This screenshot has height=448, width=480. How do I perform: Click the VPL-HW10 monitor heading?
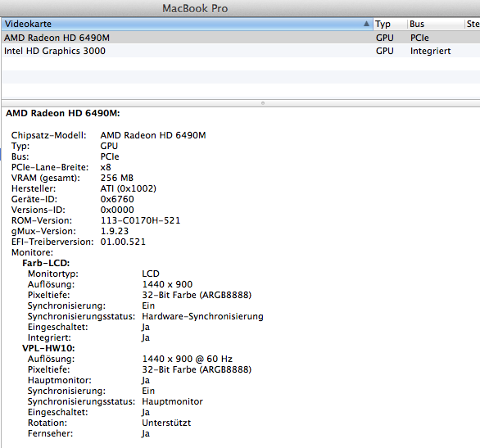[x=48, y=348]
